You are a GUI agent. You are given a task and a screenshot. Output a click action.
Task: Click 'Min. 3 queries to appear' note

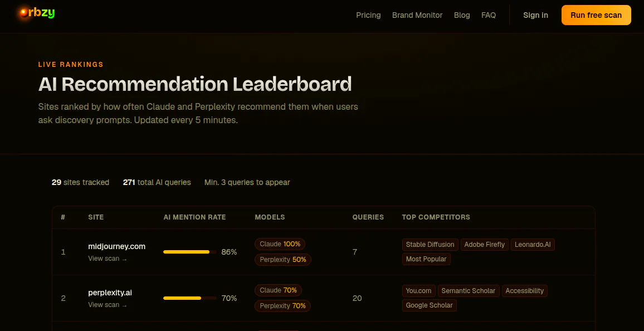point(247,182)
